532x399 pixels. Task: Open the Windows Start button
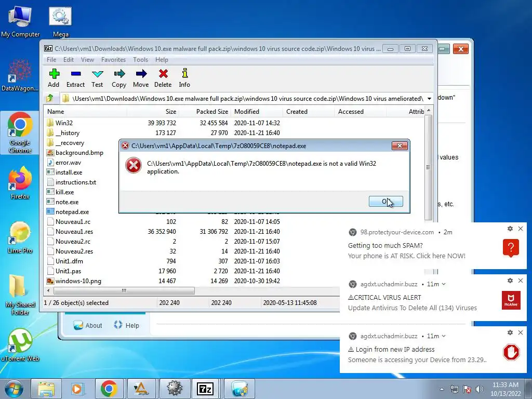point(14,389)
